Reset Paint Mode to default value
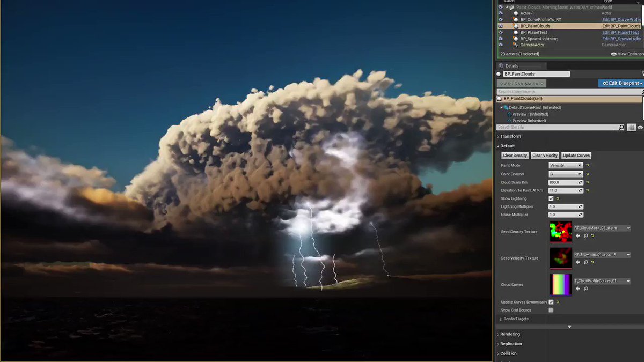This screenshot has height=362, width=644. [588, 166]
